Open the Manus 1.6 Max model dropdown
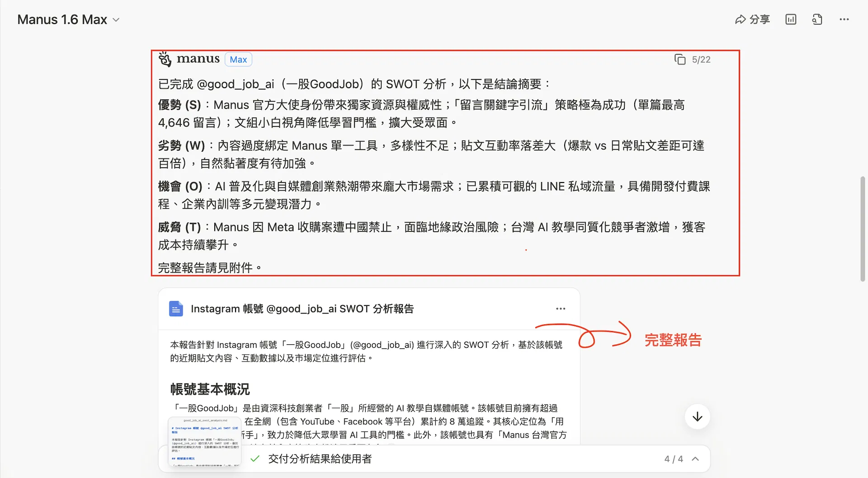This screenshot has width=868, height=478. [68, 19]
